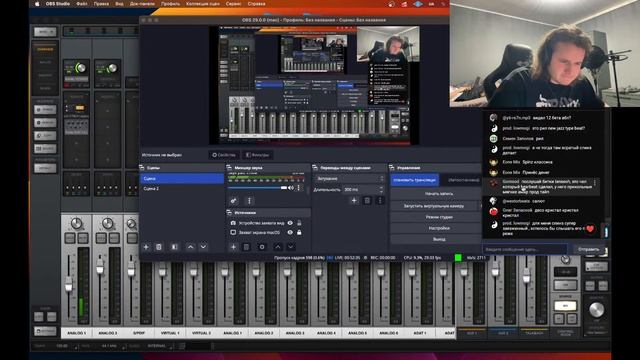This screenshot has height=360, width=640.
Task: Move source up in Источники panel
Action: pos(278,247)
